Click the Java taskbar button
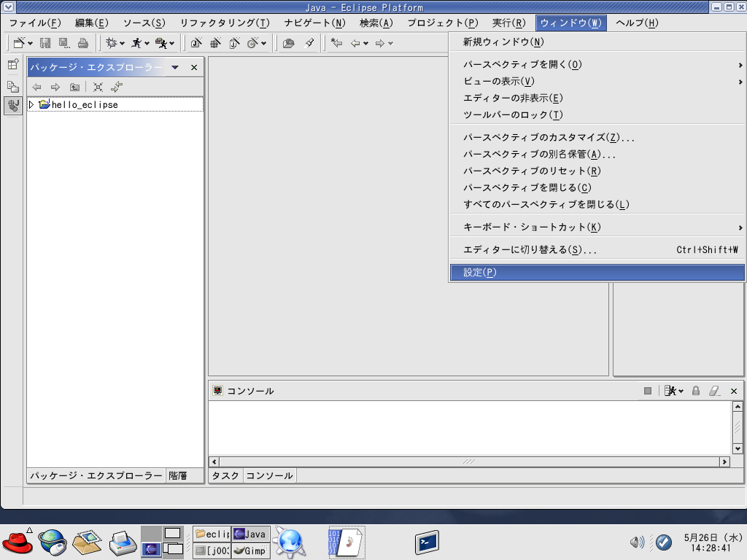 pos(251,534)
